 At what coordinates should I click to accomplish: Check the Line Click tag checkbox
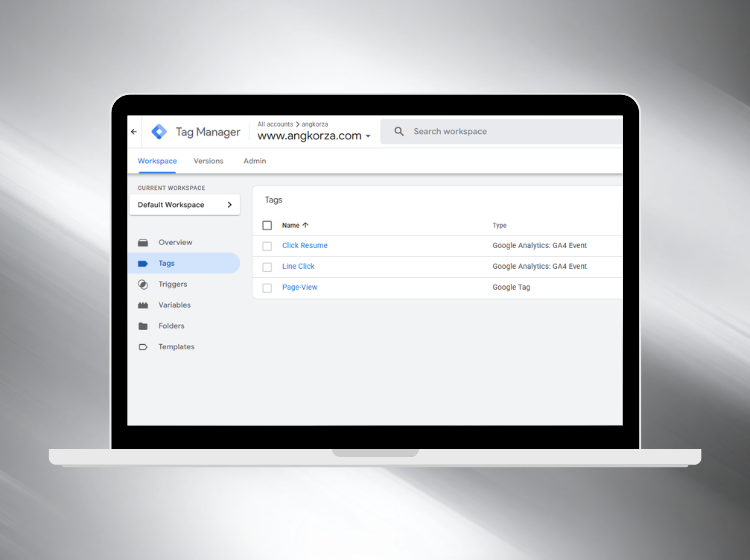click(x=267, y=267)
